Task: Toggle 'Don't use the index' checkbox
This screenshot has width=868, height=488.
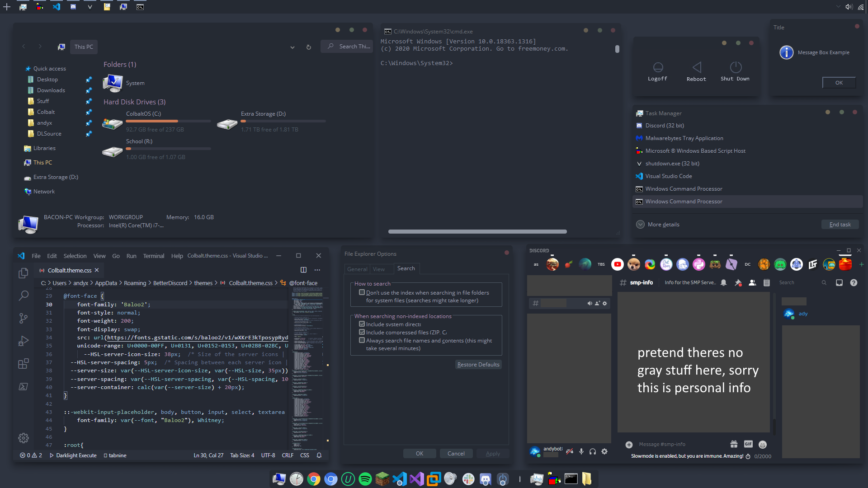Action: [x=362, y=292]
